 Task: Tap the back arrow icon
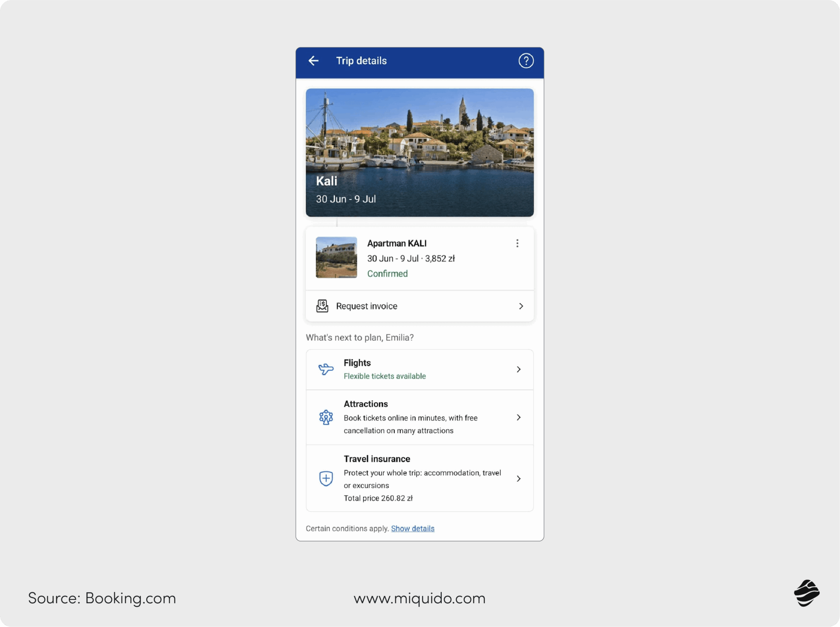click(x=313, y=61)
